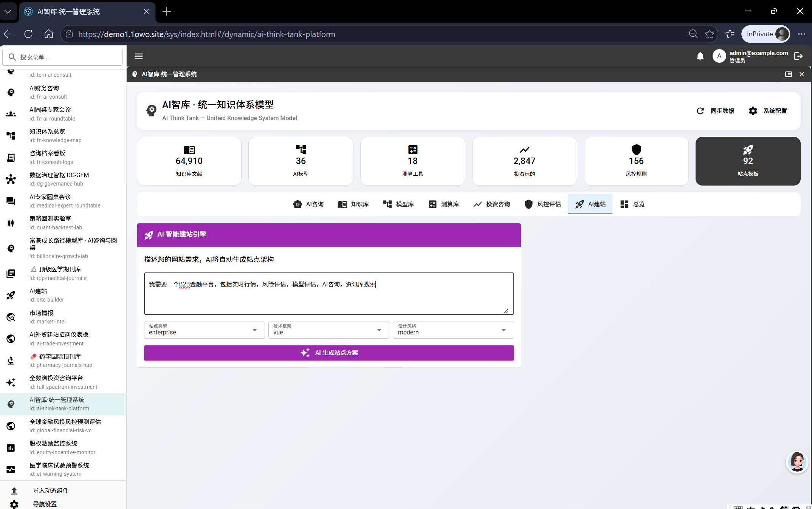The width and height of the screenshot is (812, 509).
Task: Switch to the 总览 tab
Action: (x=632, y=204)
